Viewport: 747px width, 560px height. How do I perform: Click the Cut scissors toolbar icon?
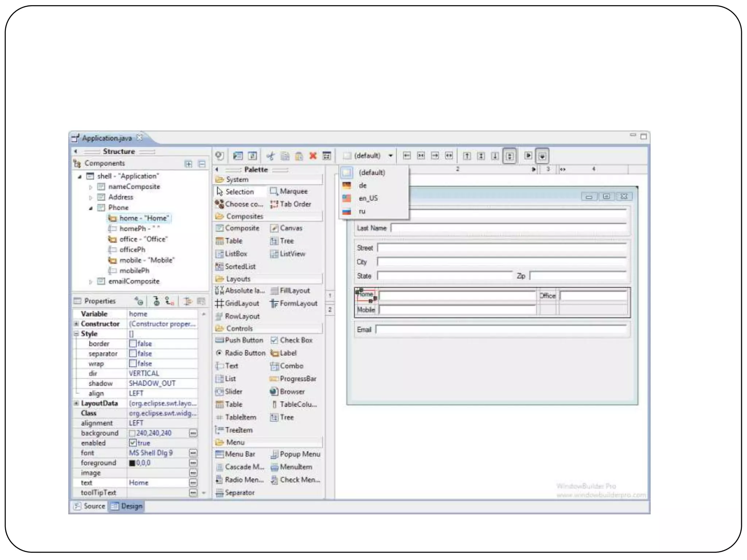pos(270,156)
